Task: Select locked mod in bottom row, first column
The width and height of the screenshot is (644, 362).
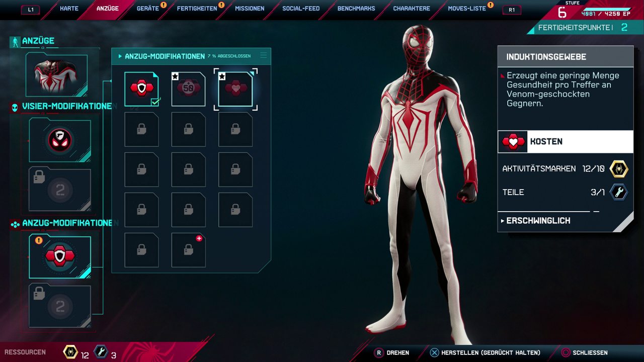Action: (141, 250)
